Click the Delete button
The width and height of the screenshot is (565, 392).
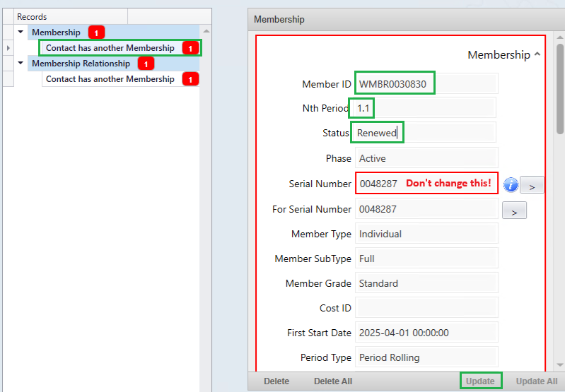click(276, 381)
